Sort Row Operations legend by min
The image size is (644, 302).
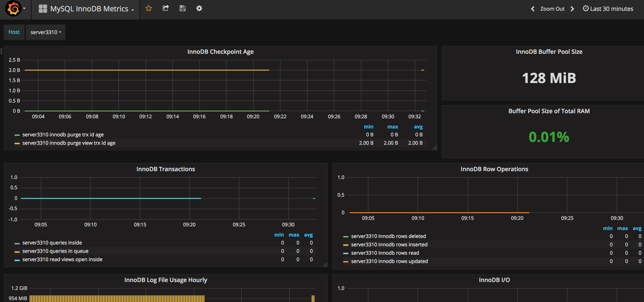(608, 228)
